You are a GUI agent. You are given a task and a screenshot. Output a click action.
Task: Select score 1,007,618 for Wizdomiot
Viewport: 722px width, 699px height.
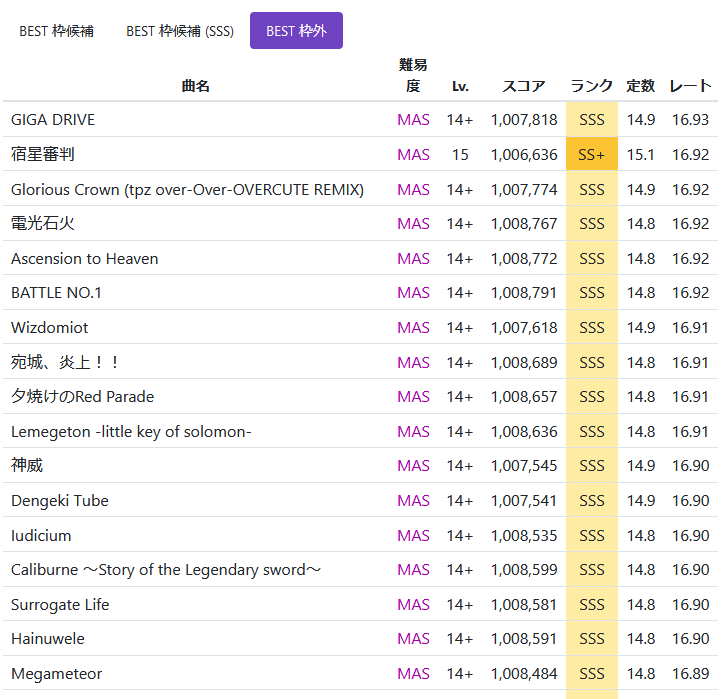click(x=524, y=328)
